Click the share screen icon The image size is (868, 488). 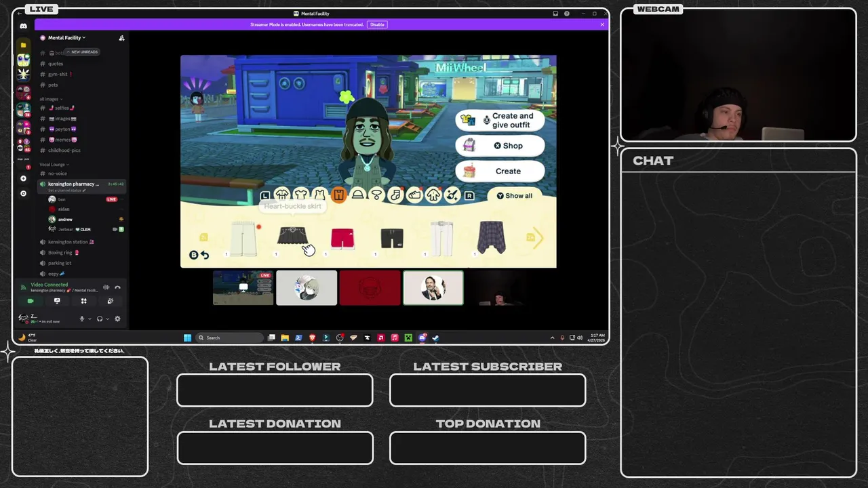point(57,301)
